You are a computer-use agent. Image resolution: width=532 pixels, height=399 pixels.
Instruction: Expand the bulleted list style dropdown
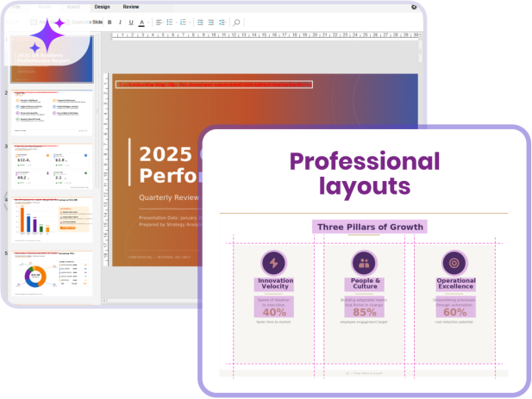(x=177, y=22)
